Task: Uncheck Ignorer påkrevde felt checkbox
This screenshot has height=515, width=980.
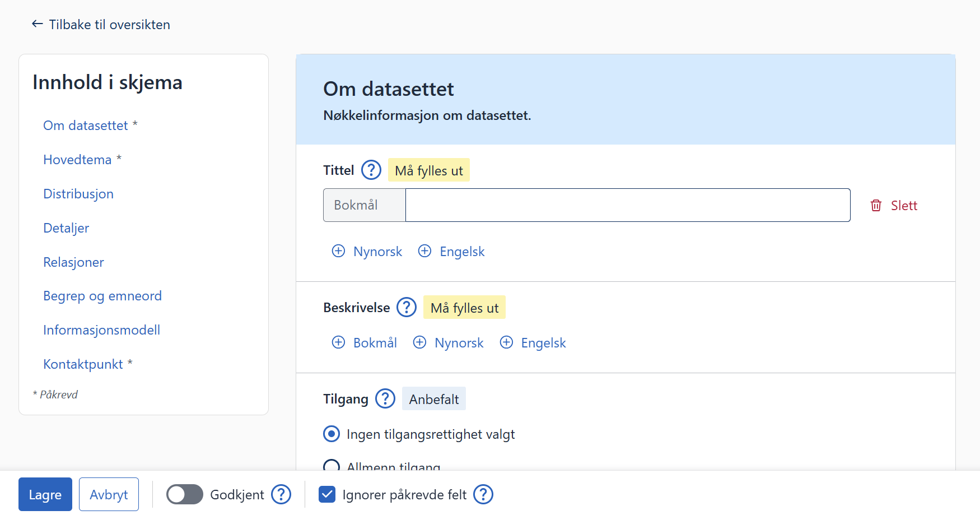Action: pos(327,494)
